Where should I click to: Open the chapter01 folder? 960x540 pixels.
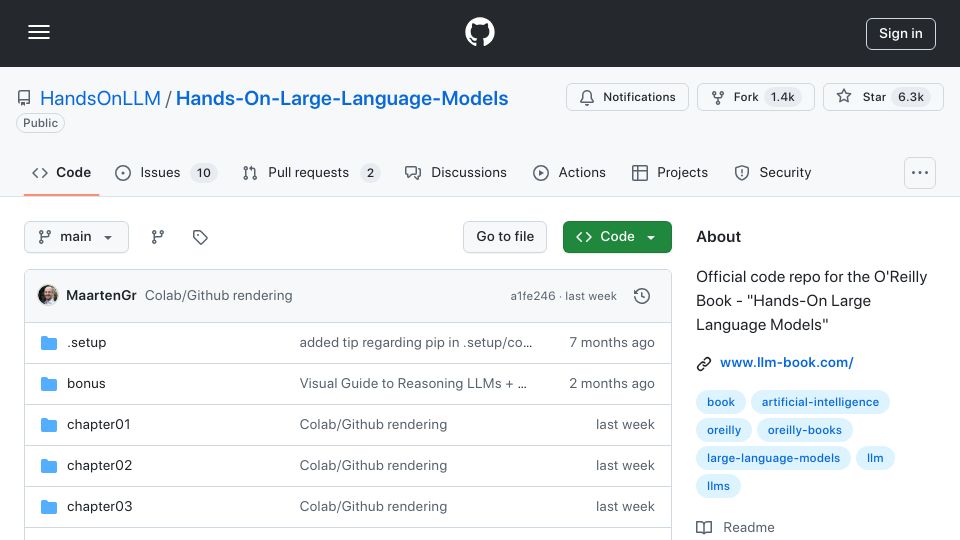pos(99,425)
